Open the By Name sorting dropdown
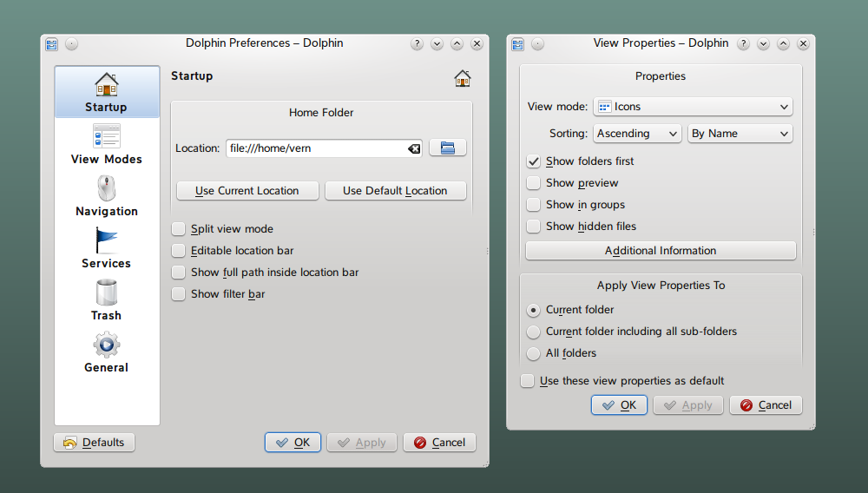The width and height of the screenshot is (868, 493). pyautogui.click(x=740, y=134)
